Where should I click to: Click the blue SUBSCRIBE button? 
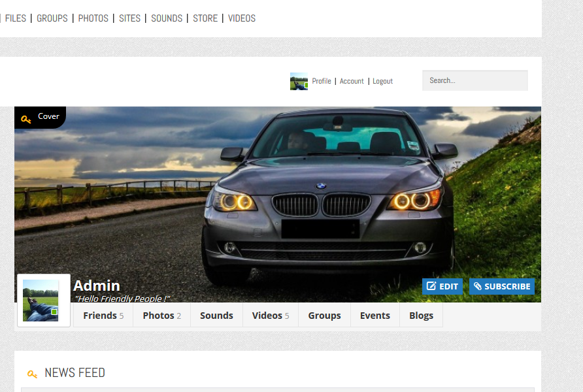coord(502,286)
